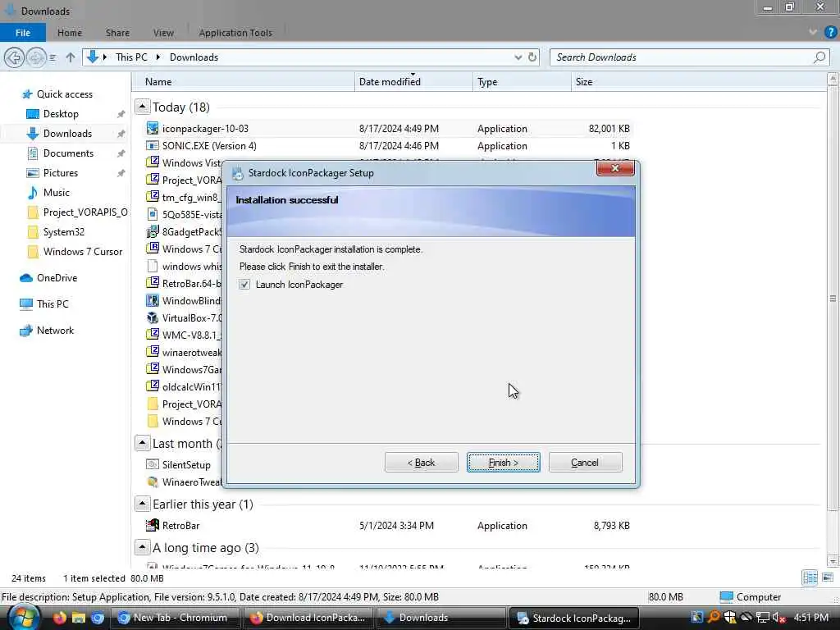Select the VirtualBox-7.0 installer icon
840x630 pixels.
[x=153, y=317]
